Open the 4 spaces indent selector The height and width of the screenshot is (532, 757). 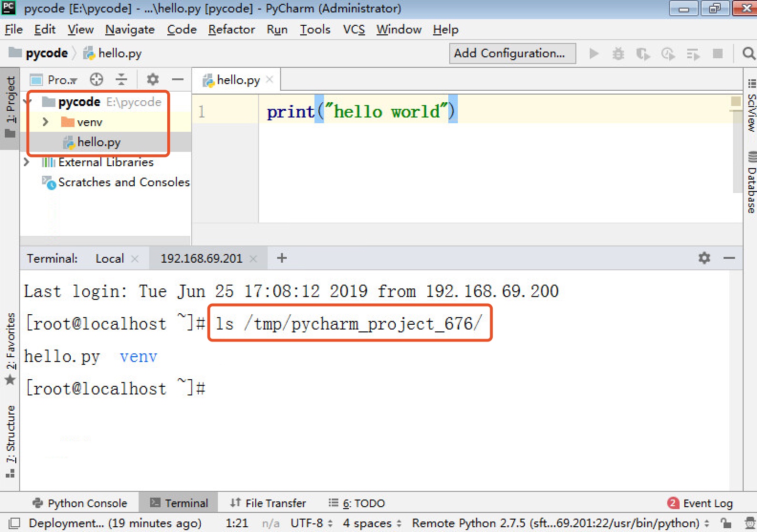(x=372, y=523)
